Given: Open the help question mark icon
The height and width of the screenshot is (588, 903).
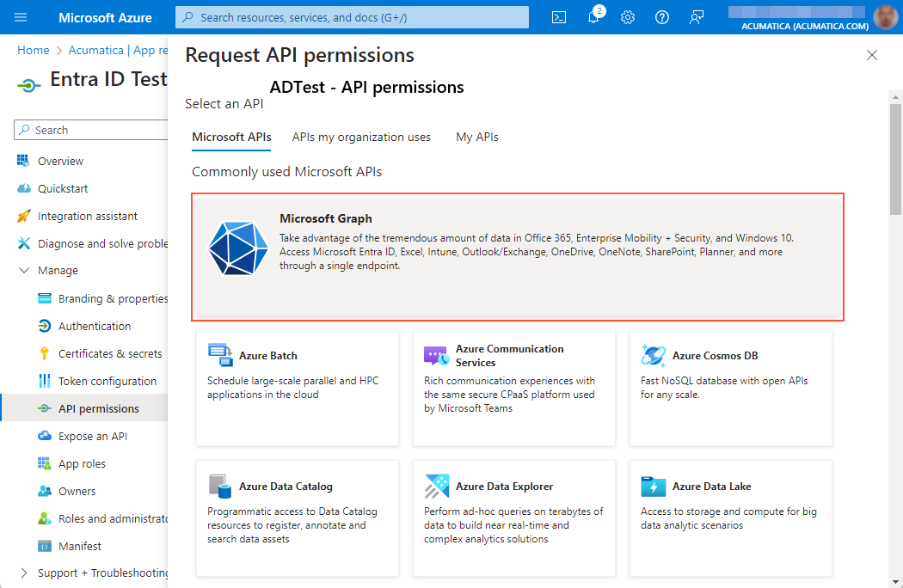Looking at the screenshot, I should point(662,16).
